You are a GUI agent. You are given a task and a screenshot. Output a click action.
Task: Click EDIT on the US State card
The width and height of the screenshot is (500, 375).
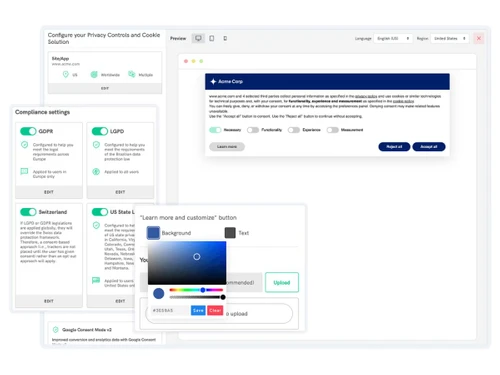pos(120,301)
